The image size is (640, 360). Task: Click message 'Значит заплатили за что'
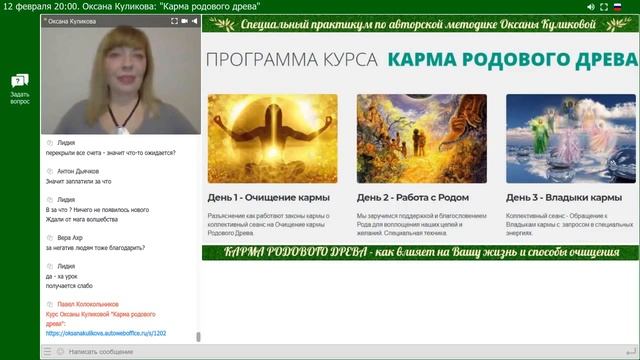[78, 181]
